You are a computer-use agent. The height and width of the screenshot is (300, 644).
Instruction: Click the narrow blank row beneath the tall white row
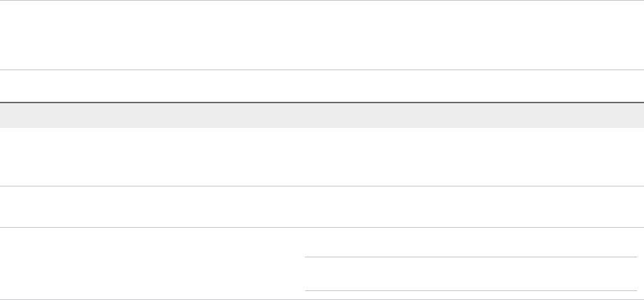pyautogui.click(x=322, y=206)
